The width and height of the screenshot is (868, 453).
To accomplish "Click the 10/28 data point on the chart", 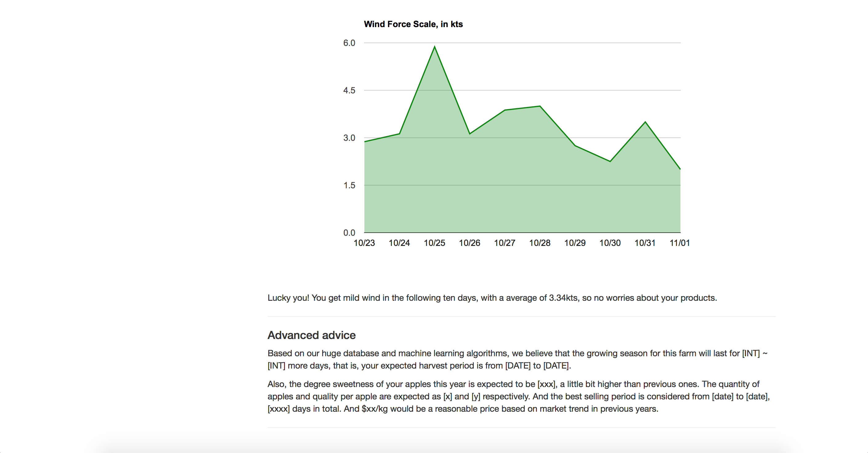I will coord(540,106).
